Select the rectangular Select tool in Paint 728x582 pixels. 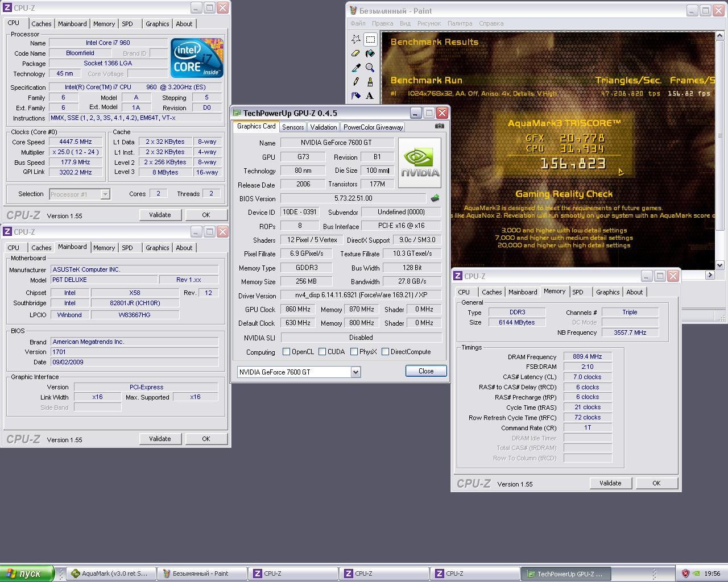370,39
